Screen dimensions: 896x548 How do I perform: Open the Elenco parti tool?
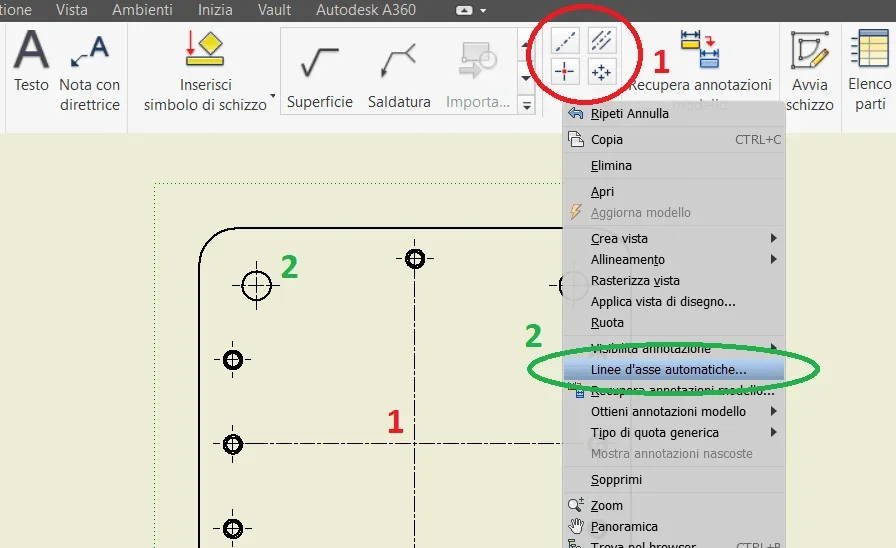click(870, 70)
